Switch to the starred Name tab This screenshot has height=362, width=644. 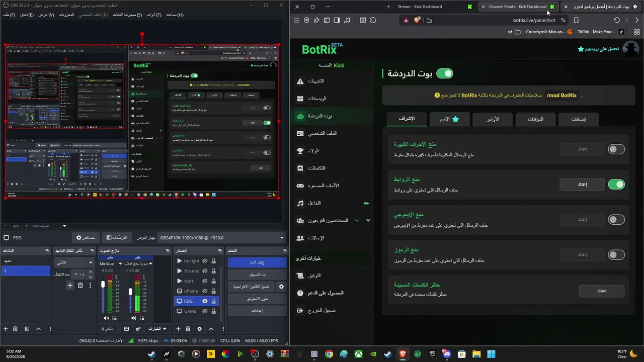click(x=450, y=119)
